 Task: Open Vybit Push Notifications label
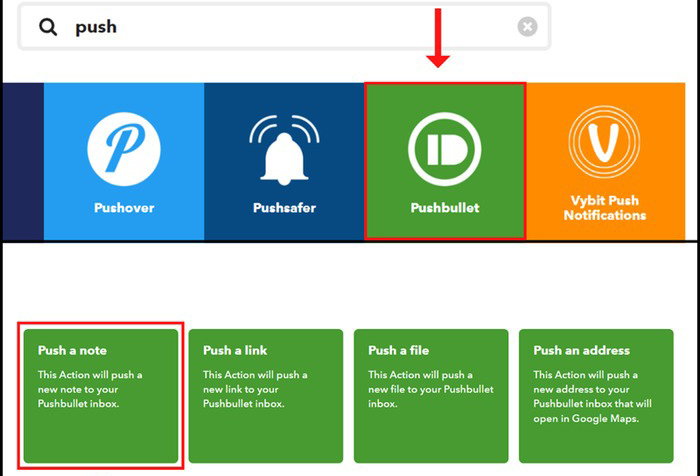605,208
